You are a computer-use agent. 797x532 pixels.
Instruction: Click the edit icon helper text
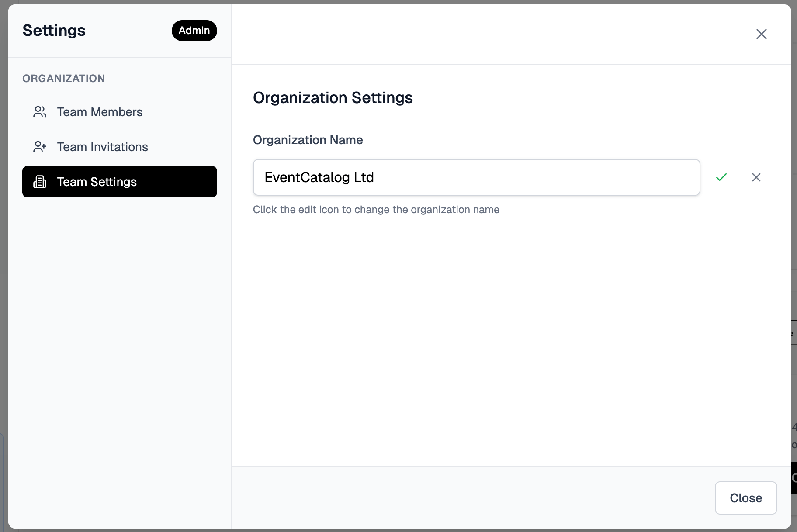376,210
